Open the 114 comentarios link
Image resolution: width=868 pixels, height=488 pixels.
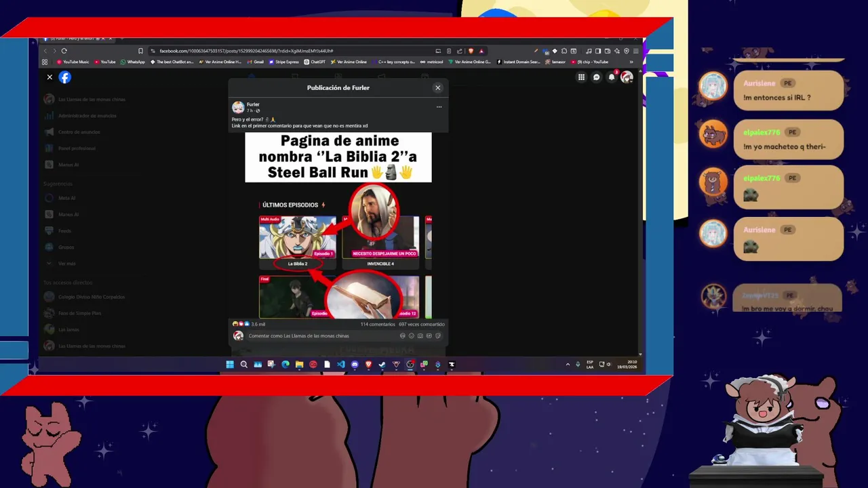tap(378, 324)
